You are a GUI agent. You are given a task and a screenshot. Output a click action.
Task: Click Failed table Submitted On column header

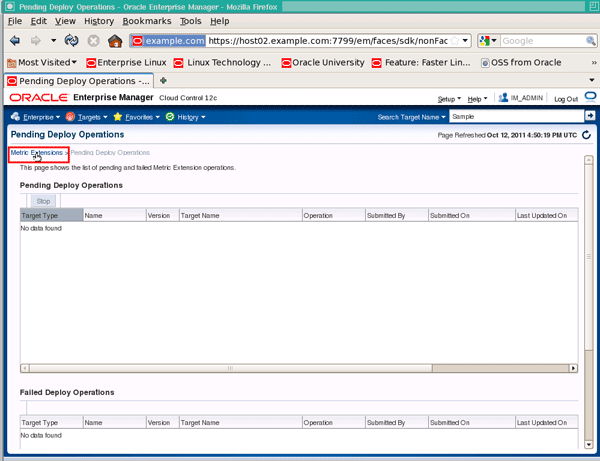coord(471,422)
